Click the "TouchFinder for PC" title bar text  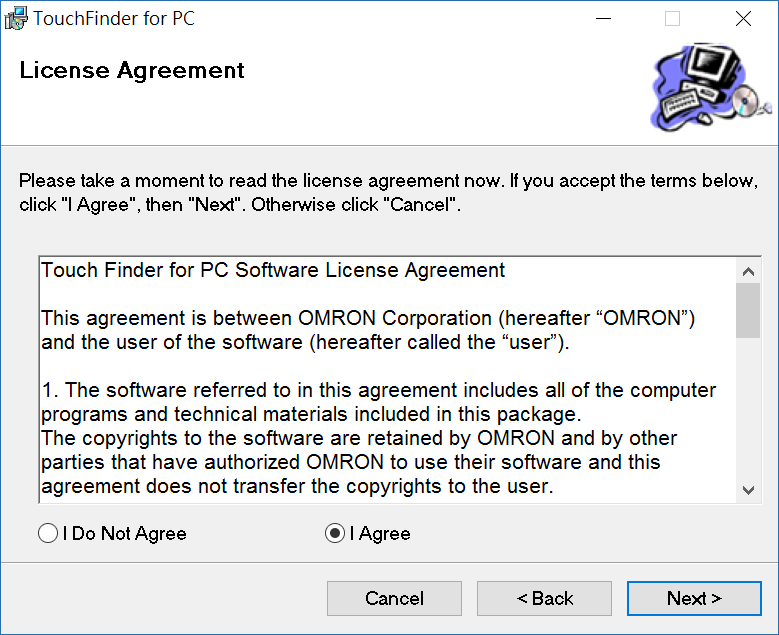click(x=114, y=18)
